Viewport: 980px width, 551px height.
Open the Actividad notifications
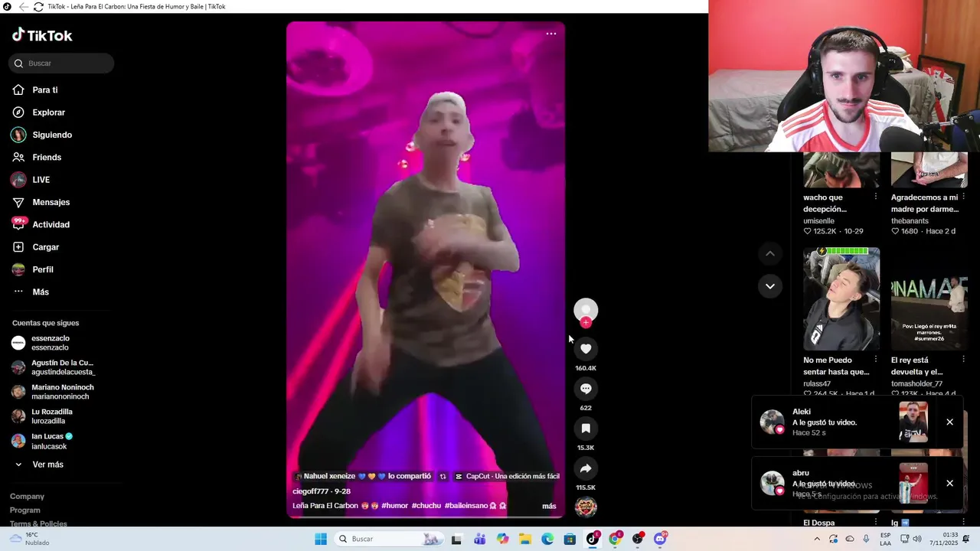(51, 225)
